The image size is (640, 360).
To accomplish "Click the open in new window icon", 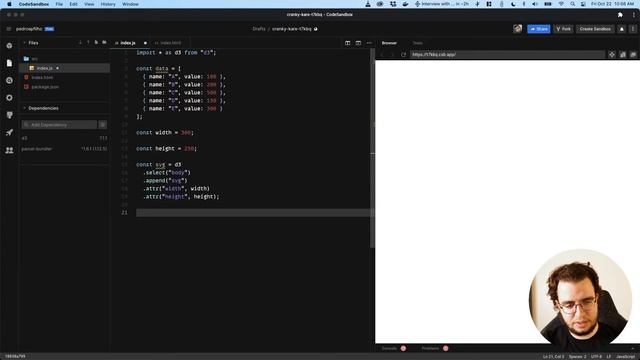I will pos(622,55).
